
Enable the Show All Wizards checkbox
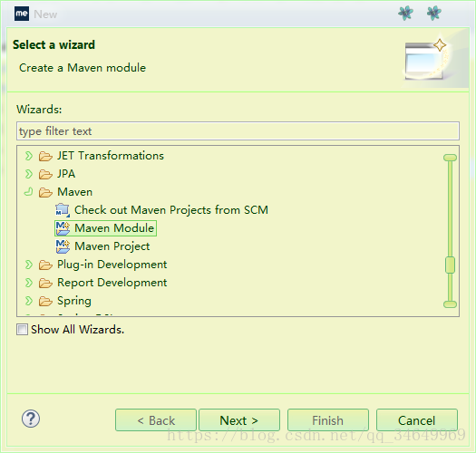[22, 329]
